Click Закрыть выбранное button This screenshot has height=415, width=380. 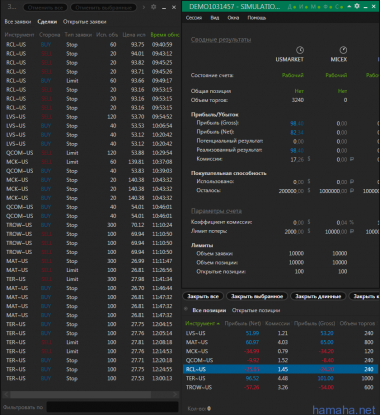click(257, 296)
